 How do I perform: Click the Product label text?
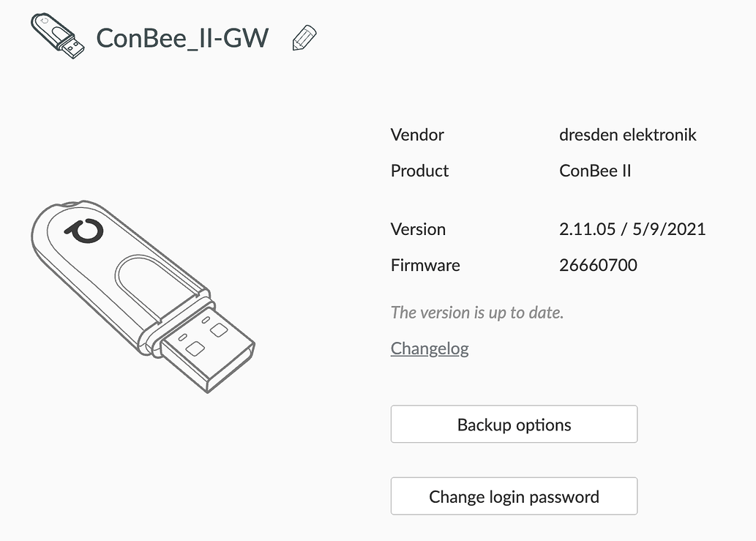(x=419, y=171)
